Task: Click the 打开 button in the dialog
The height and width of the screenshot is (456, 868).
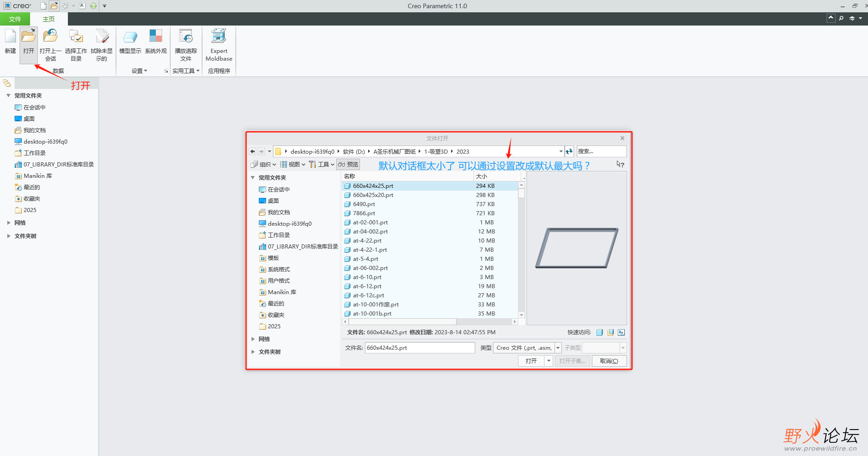Action: 531,361
